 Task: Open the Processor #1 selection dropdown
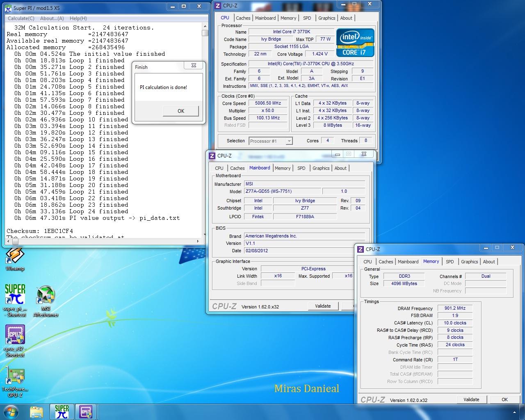(271, 141)
